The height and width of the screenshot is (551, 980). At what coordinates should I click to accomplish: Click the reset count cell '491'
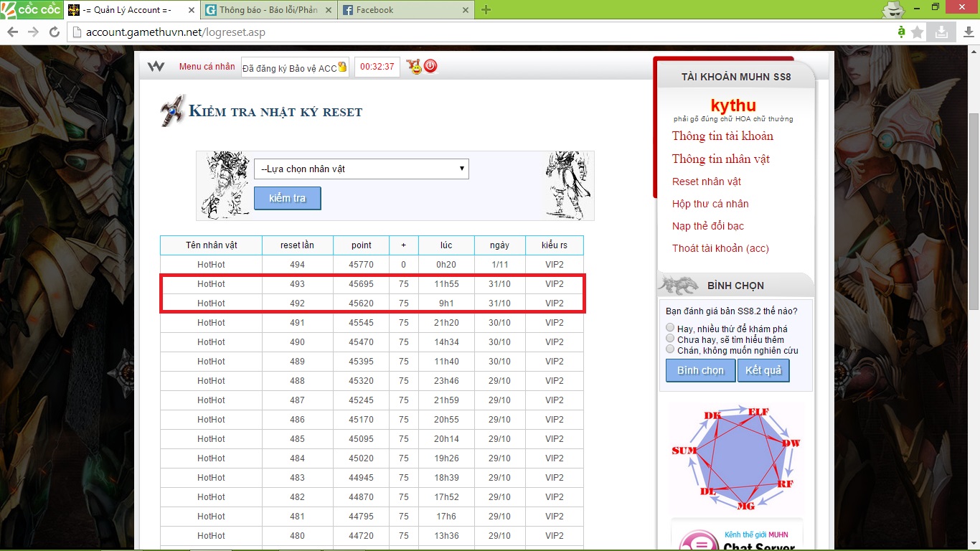point(298,323)
